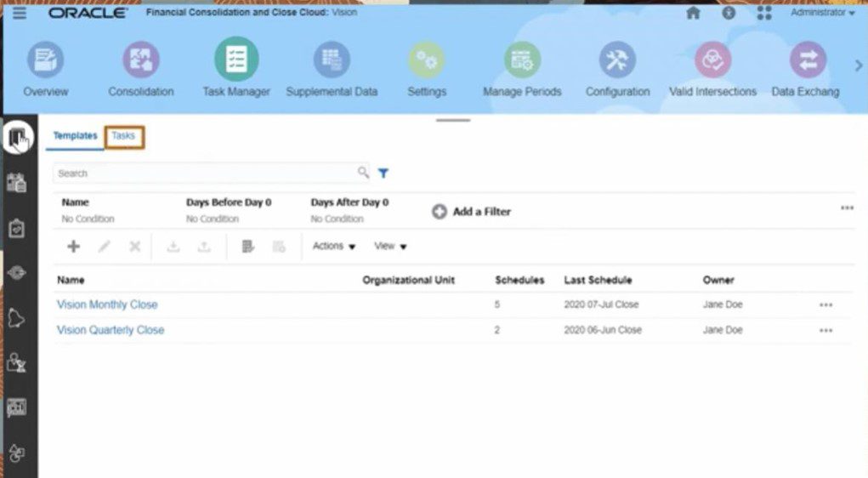Open the bottom left sidebar icon

(x=17, y=453)
